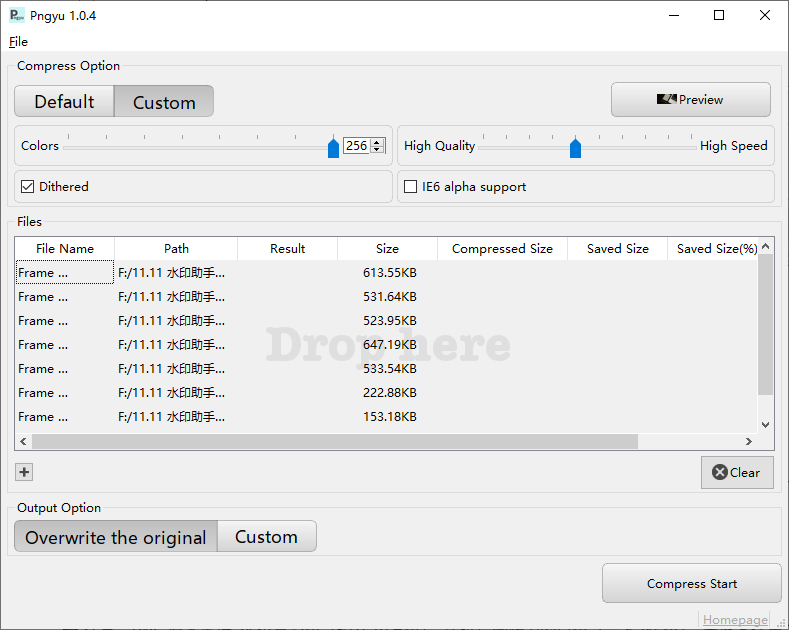Click the Clear button with X icon
This screenshot has height=630, width=789.
(737, 473)
